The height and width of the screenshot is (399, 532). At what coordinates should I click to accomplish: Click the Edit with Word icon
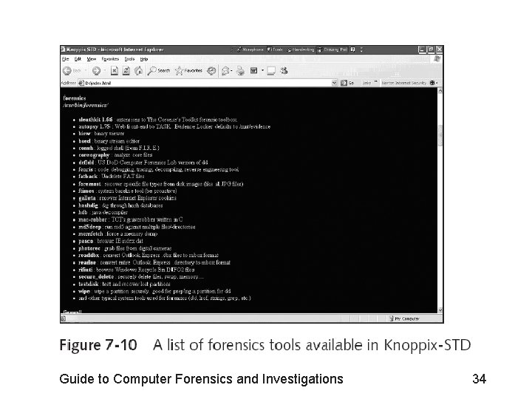click(253, 71)
